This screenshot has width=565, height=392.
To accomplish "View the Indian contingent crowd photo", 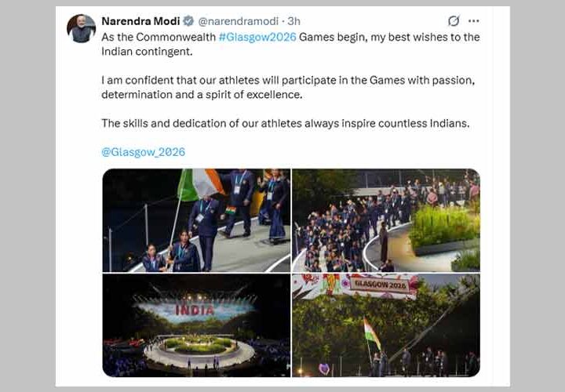I will point(386,220).
